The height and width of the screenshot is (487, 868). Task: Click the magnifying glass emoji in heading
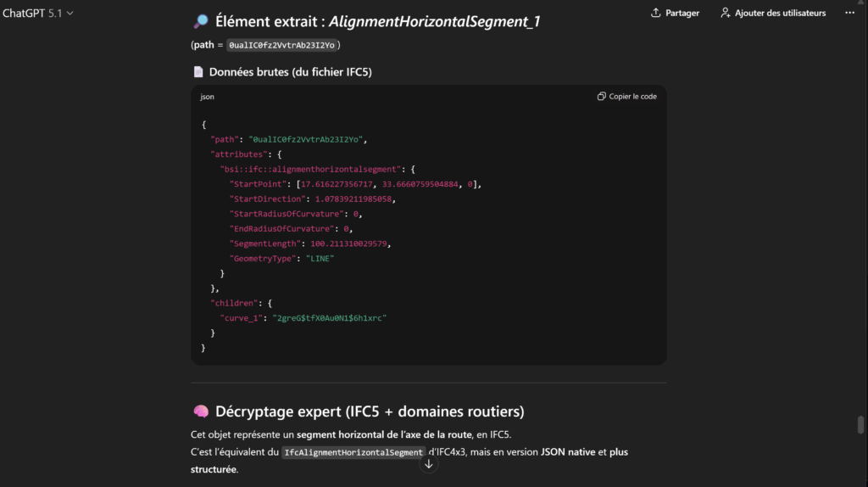pyautogui.click(x=200, y=22)
